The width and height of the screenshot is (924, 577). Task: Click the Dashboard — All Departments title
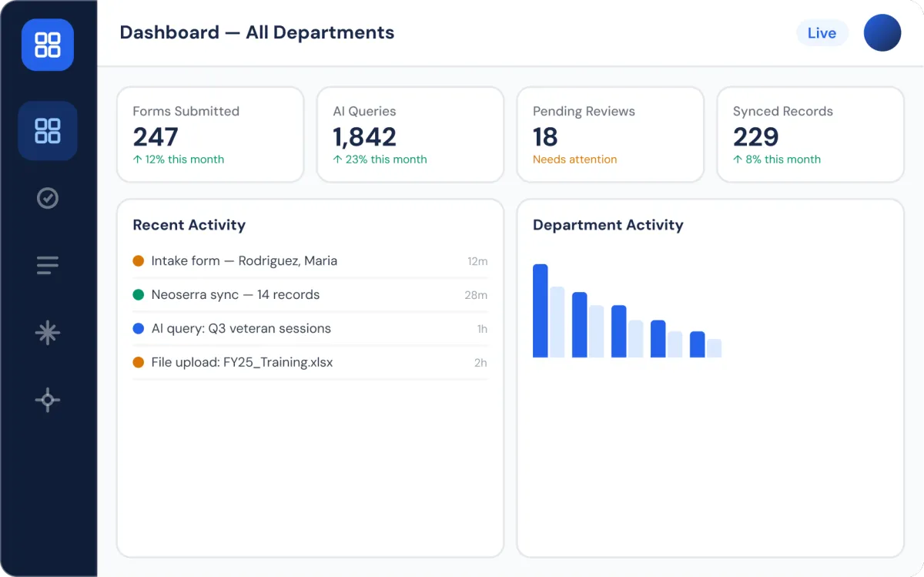(x=257, y=32)
